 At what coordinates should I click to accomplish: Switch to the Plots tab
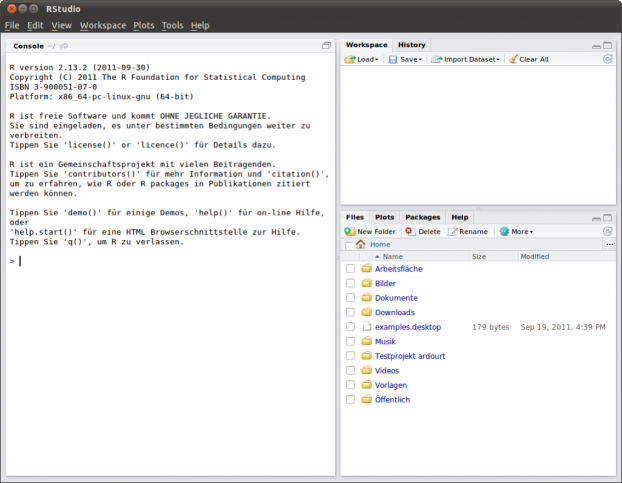[x=384, y=217]
